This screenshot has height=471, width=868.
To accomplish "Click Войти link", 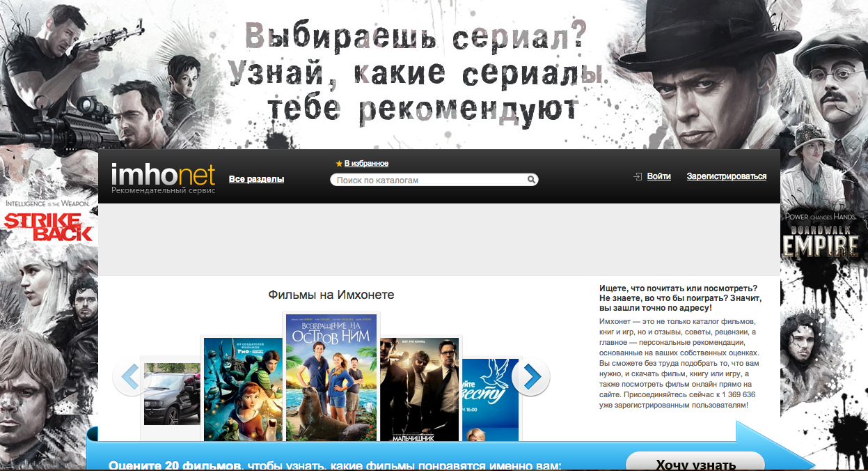I will click(659, 176).
